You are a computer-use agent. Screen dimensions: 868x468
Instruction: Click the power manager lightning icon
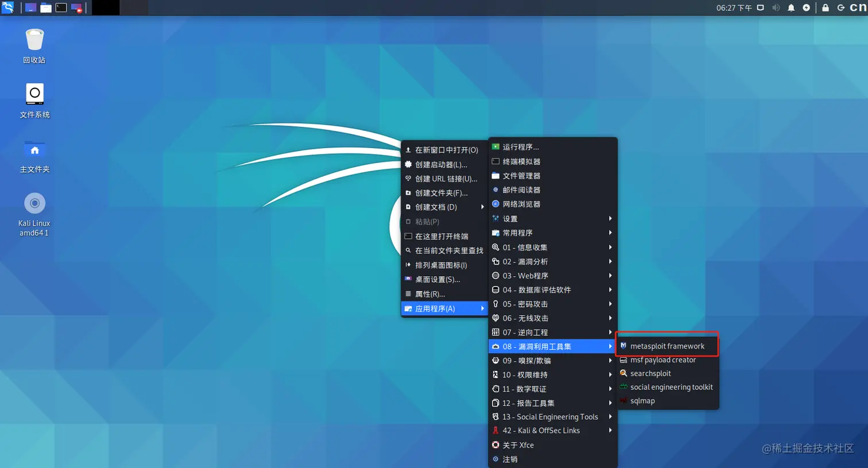pos(806,8)
